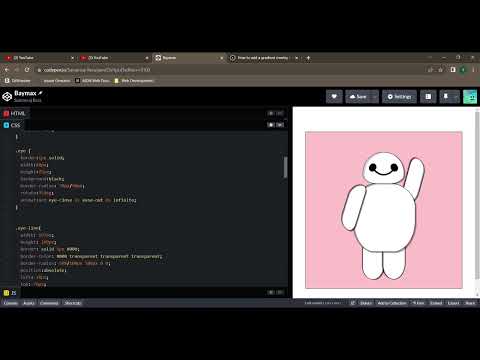Viewport: 480px width, 360px height.
Task: Edit pen title via pencil icon beside Baymax
Action: pyautogui.click(x=40, y=93)
